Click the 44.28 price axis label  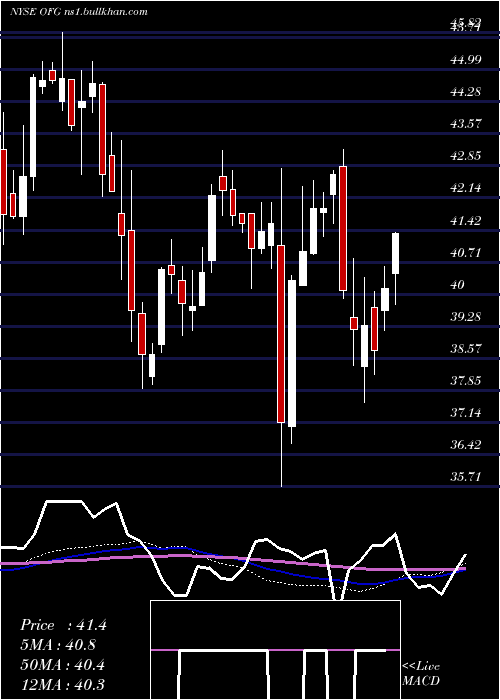pos(466,92)
